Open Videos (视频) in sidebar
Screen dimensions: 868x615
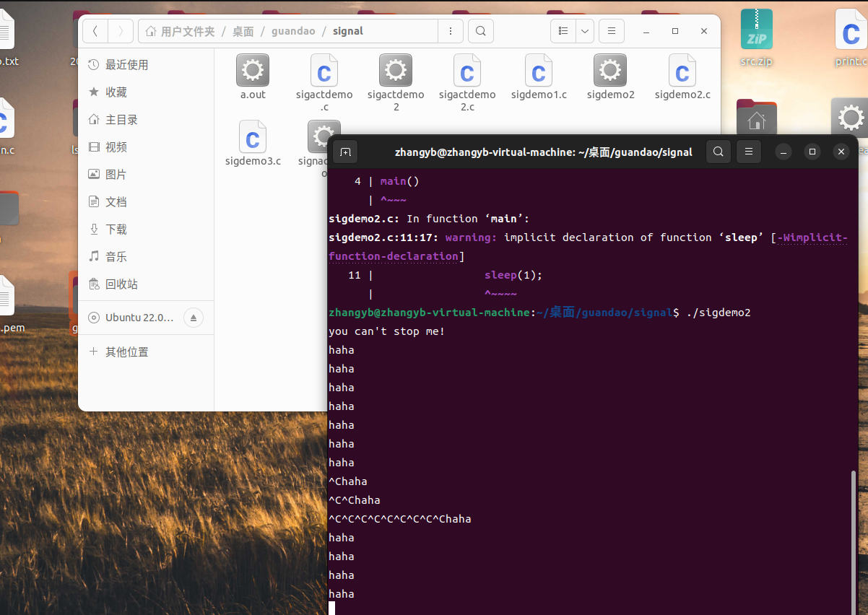coord(146,147)
